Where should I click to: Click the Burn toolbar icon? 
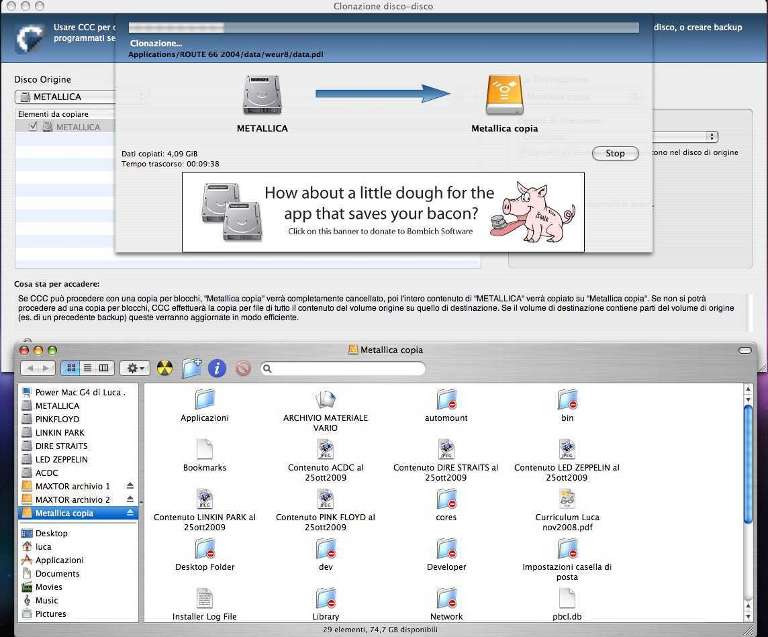click(165, 368)
